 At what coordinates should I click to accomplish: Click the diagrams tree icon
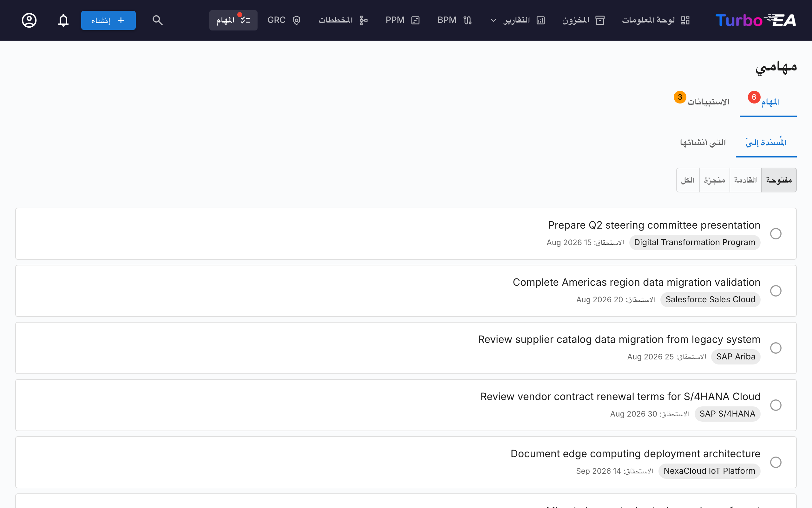pyautogui.click(x=363, y=20)
